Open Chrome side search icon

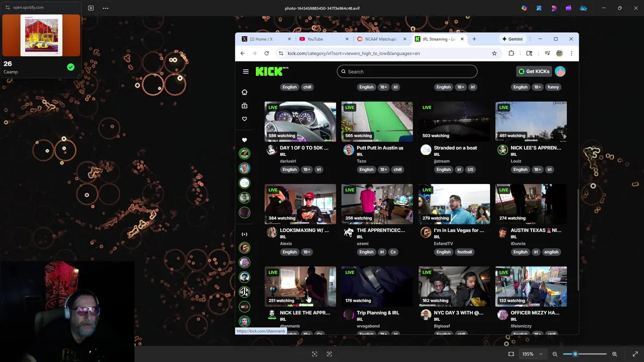(x=529, y=53)
